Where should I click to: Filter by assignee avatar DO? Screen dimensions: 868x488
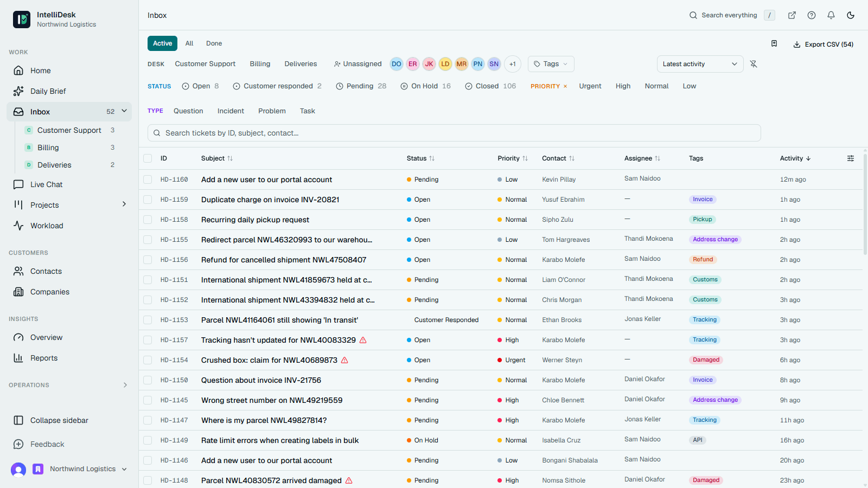(x=397, y=64)
